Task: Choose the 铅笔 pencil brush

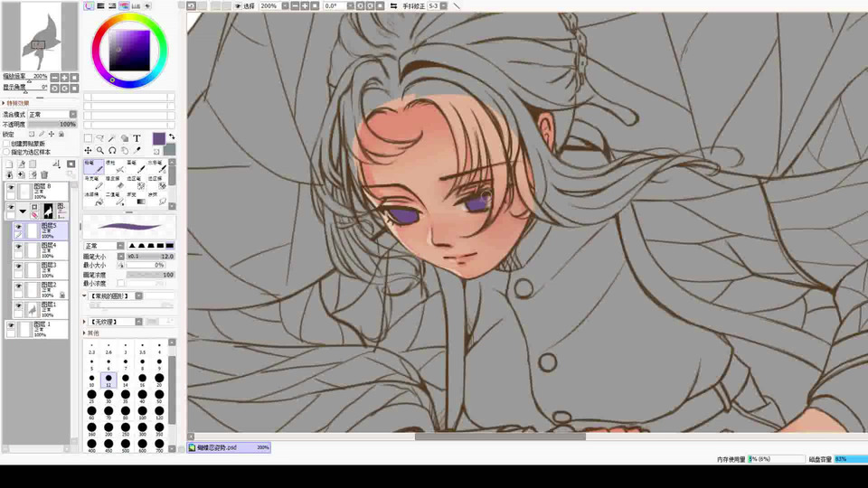Action: 93,166
